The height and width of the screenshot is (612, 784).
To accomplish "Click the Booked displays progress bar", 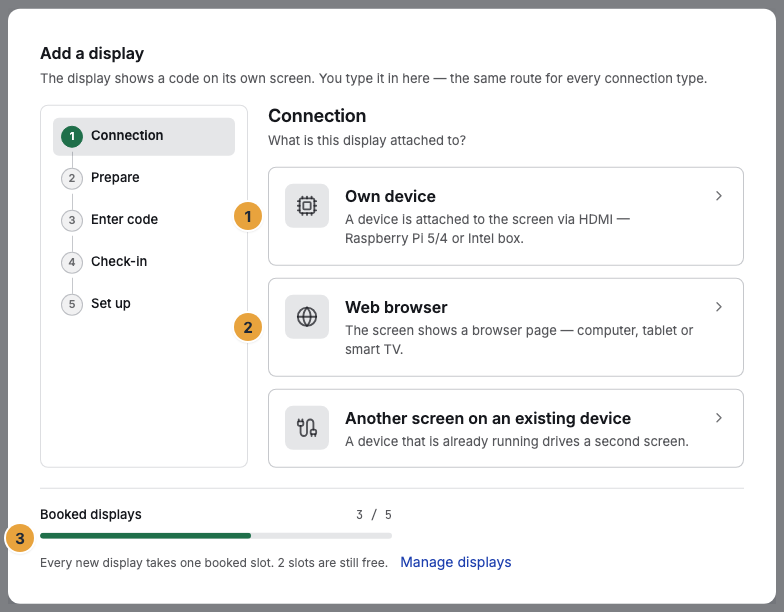I will (216, 536).
